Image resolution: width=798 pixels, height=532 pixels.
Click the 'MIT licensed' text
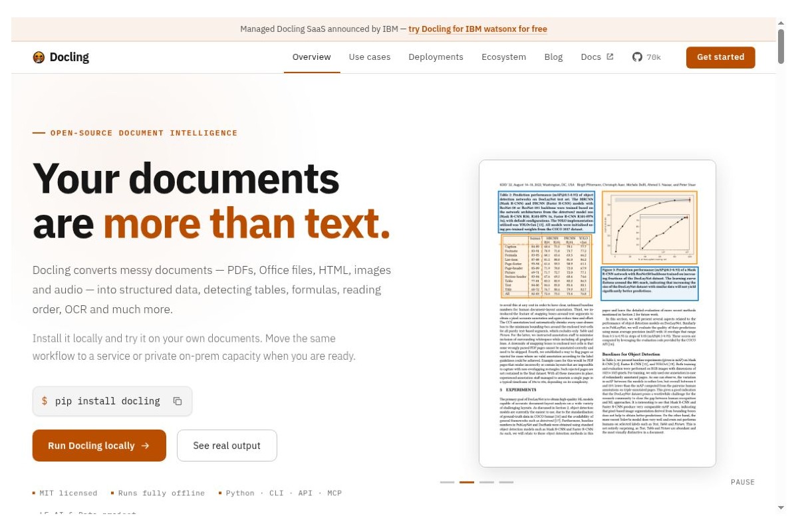click(68, 493)
